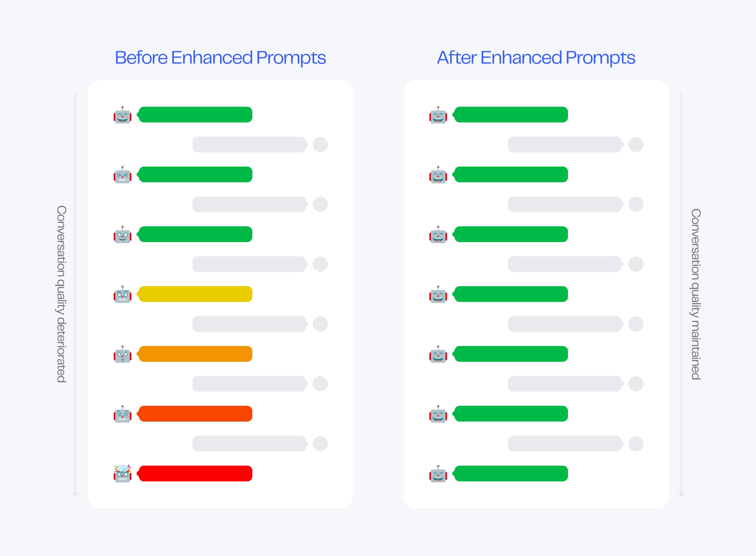Viewport: 756px width, 556px height.
Task: Select the orange message bar
Action: pos(195,354)
